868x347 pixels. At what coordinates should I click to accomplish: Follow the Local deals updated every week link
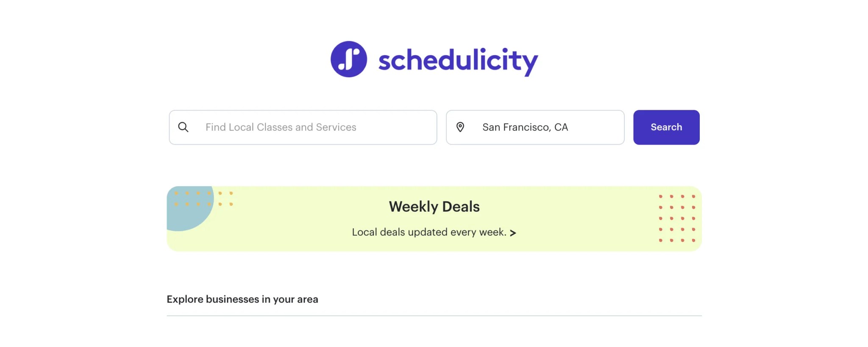429,232
